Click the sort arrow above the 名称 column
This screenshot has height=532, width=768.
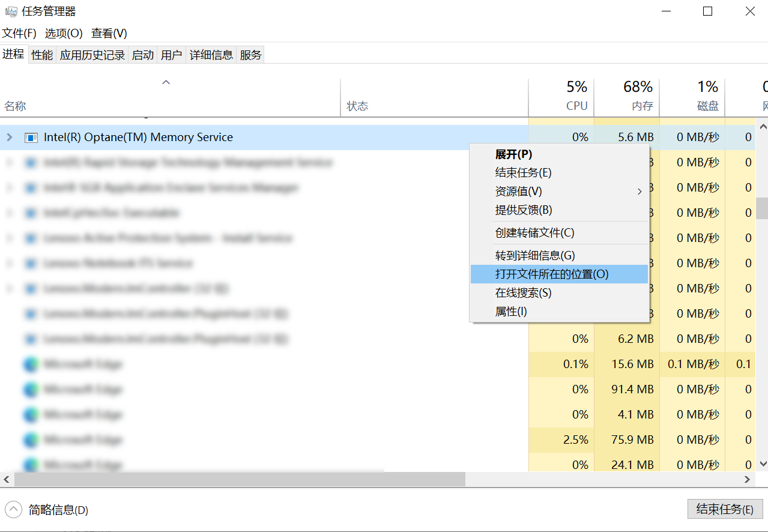pos(166,82)
